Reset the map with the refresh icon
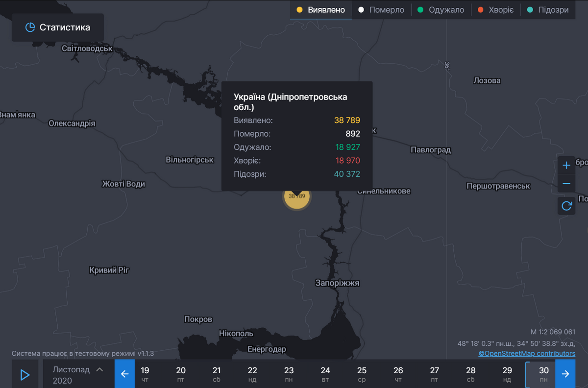This screenshot has height=388, width=588. (x=566, y=206)
